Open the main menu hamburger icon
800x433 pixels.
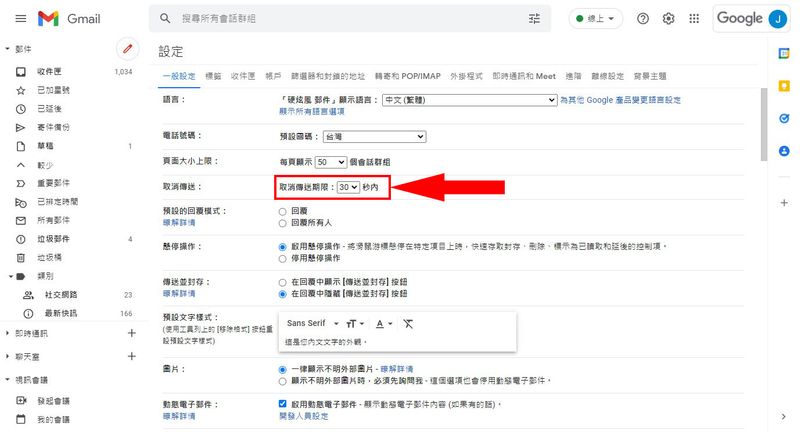pos(21,19)
